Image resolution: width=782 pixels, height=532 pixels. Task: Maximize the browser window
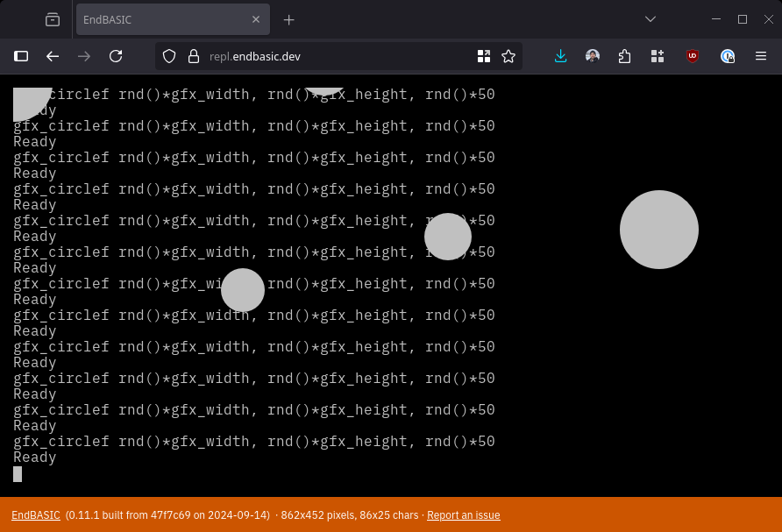[x=743, y=19]
